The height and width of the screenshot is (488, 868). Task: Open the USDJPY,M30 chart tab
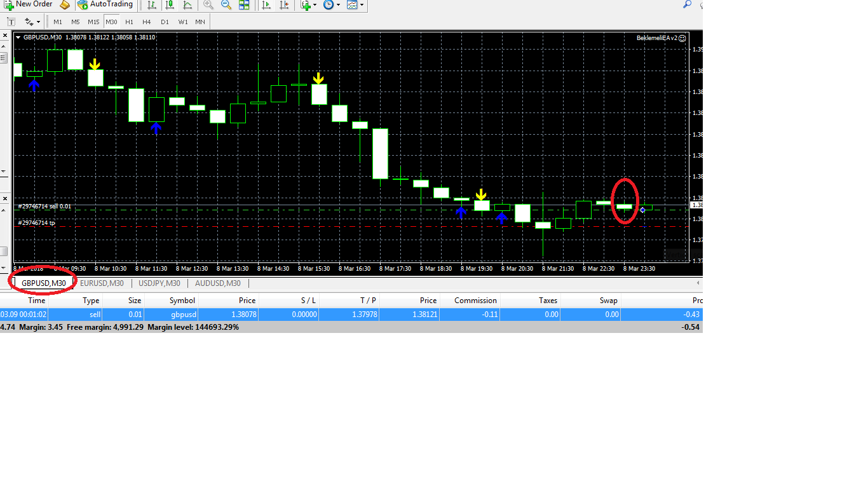(x=159, y=283)
